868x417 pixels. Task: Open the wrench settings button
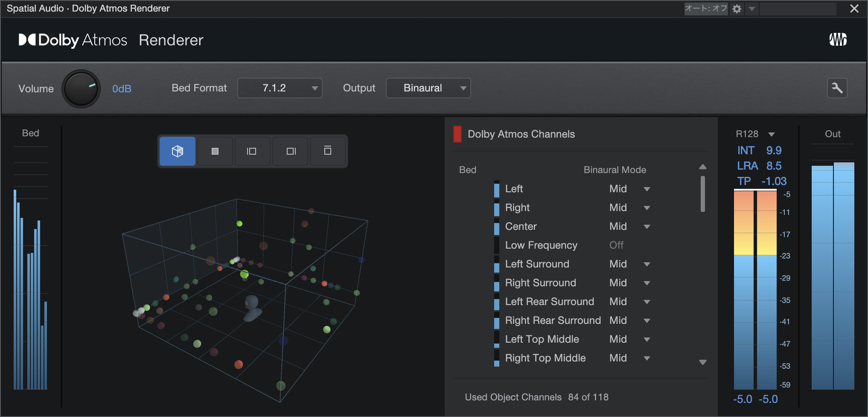pos(837,88)
